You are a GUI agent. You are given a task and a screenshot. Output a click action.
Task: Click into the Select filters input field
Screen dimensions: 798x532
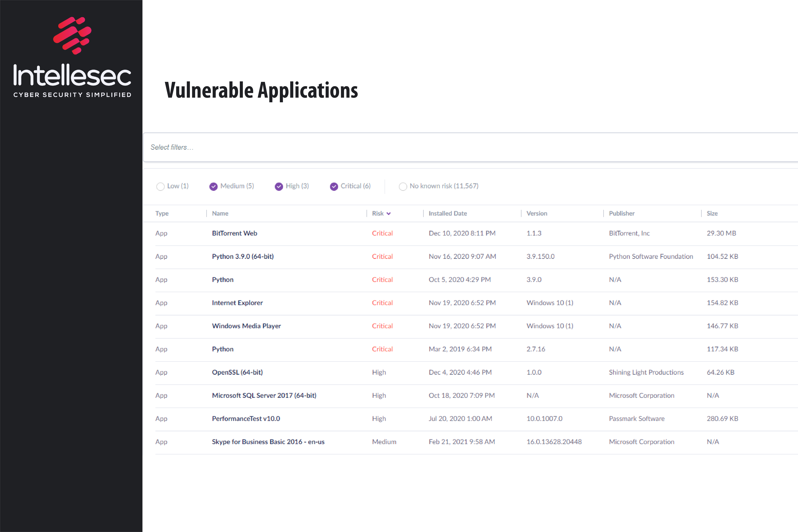pyautogui.click(x=470, y=147)
